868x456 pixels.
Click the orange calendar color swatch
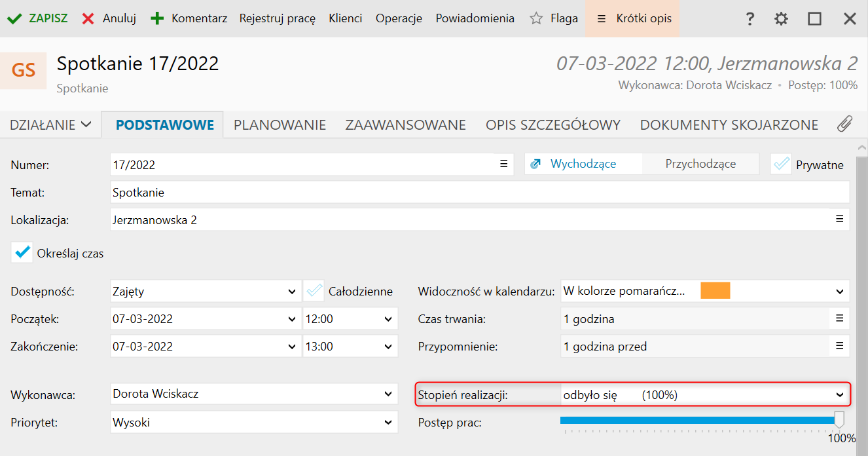[715, 290]
